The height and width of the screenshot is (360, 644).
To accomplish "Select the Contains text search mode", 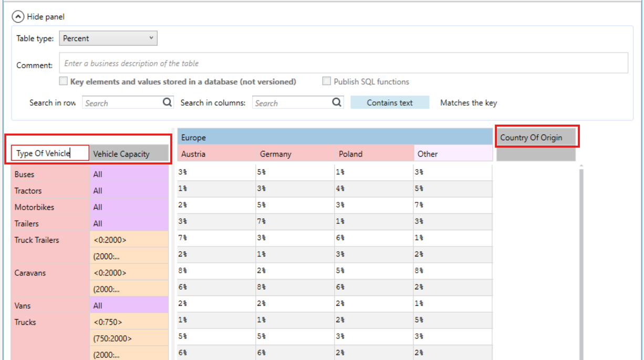I will pyautogui.click(x=390, y=103).
